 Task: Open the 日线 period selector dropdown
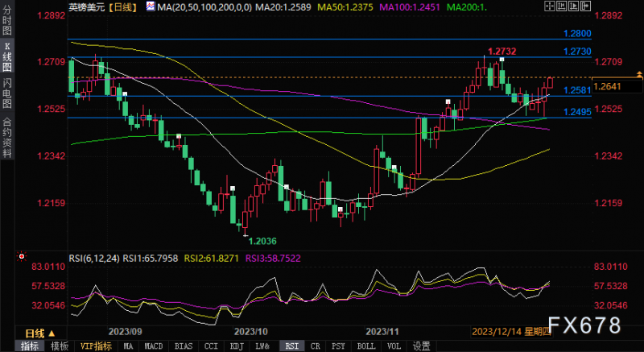pyautogui.click(x=39, y=333)
